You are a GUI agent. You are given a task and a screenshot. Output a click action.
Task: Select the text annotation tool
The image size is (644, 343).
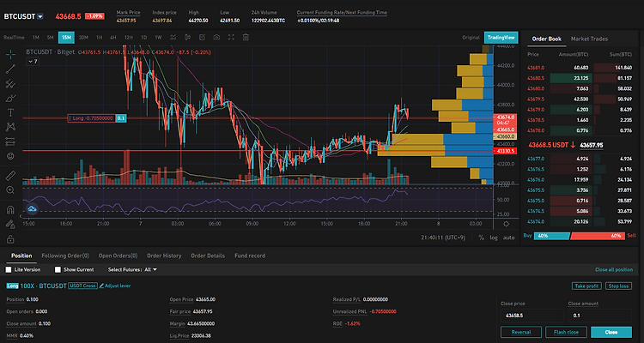10,112
